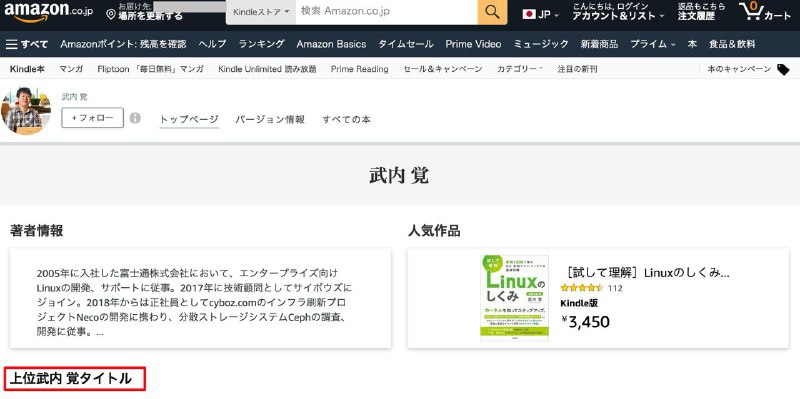Open the hamburger すべて menu
Screen dimensions: 800x399
(27, 44)
